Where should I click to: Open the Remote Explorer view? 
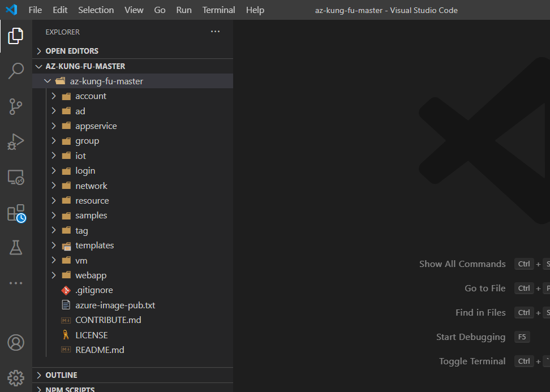[x=16, y=178]
